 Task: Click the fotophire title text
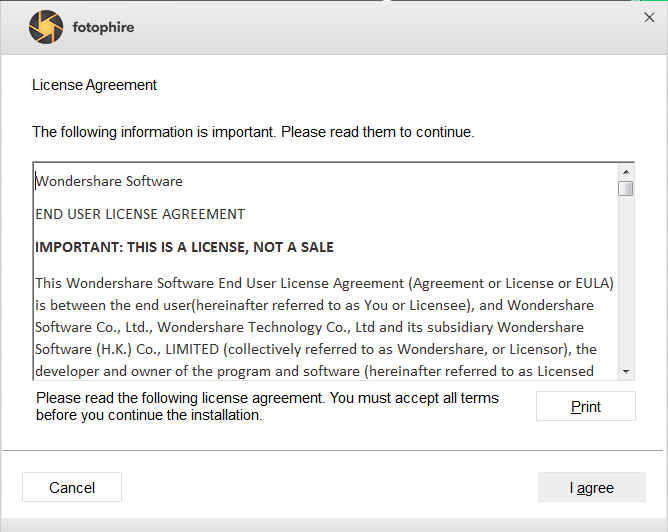(103, 27)
